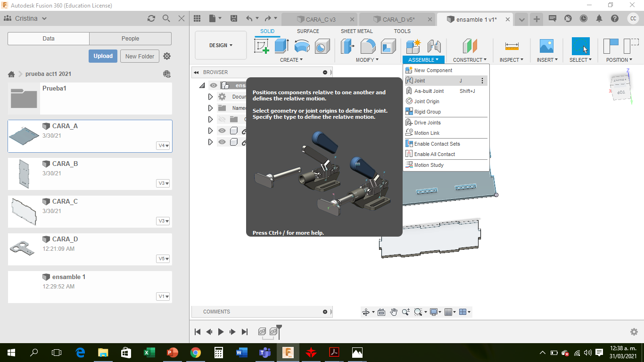The height and width of the screenshot is (362, 644).
Task: Select the Extrude tool
Action: click(x=281, y=46)
